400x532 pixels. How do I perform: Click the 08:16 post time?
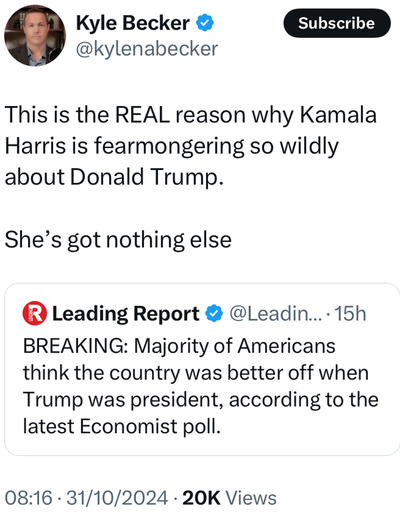29,498
